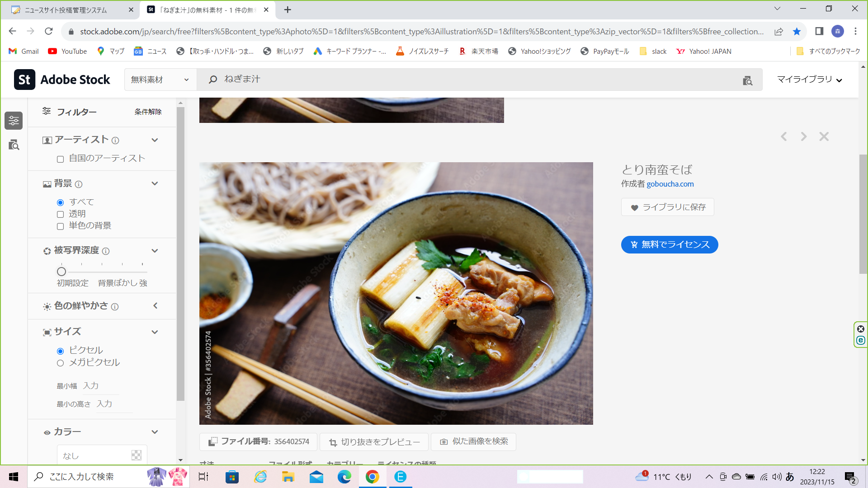Go to next image in the preview
The width and height of the screenshot is (868, 488).
coord(803,136)
